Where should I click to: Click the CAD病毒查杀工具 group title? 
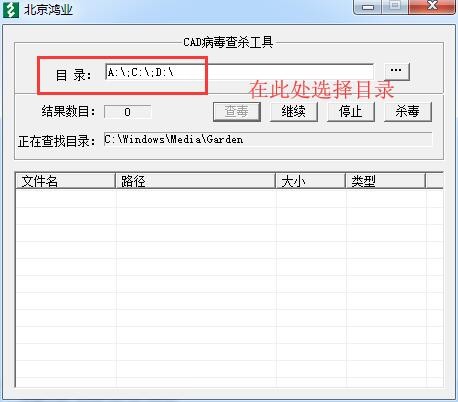coord(228,42)
